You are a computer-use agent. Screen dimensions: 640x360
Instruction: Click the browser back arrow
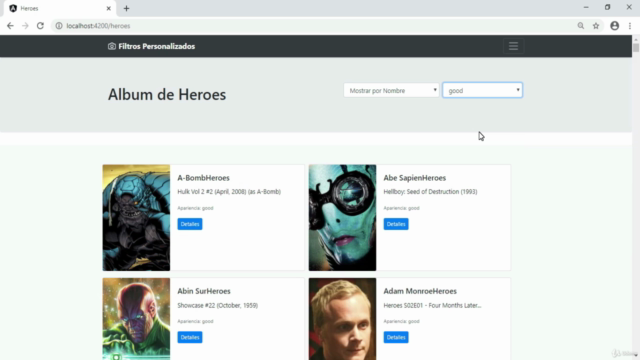coord(10,26)
